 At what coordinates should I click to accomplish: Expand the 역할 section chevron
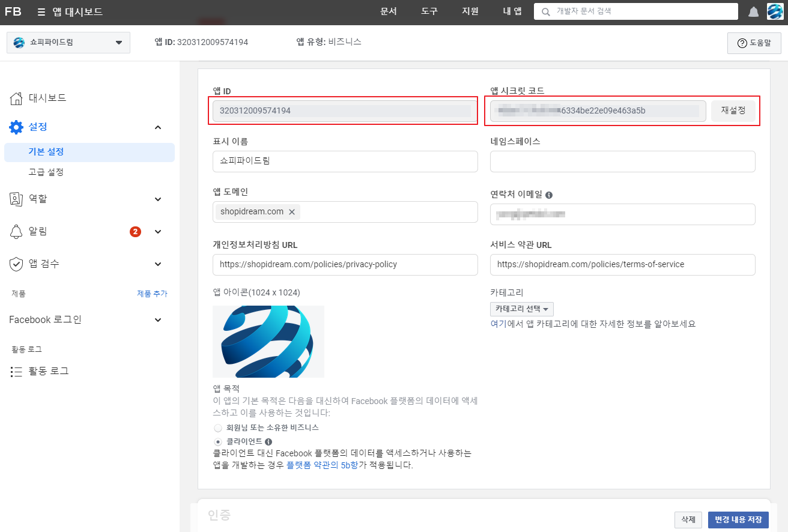(158, 199)
